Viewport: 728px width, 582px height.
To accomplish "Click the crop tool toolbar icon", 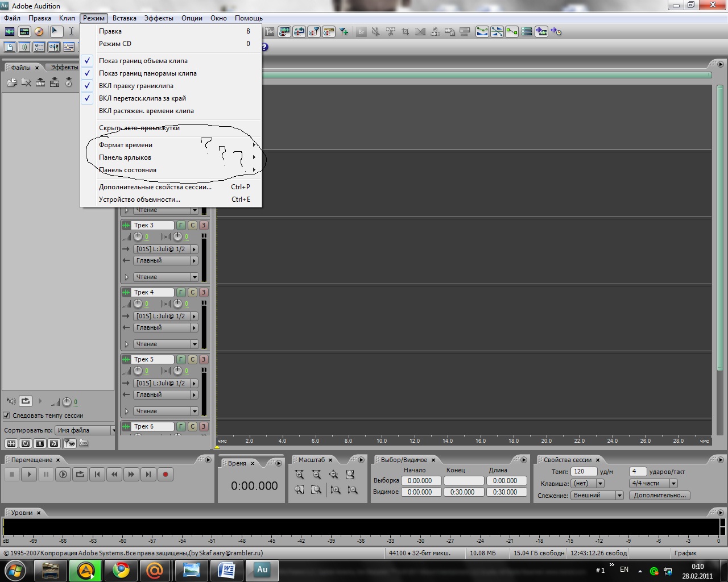I will (406, 32).
